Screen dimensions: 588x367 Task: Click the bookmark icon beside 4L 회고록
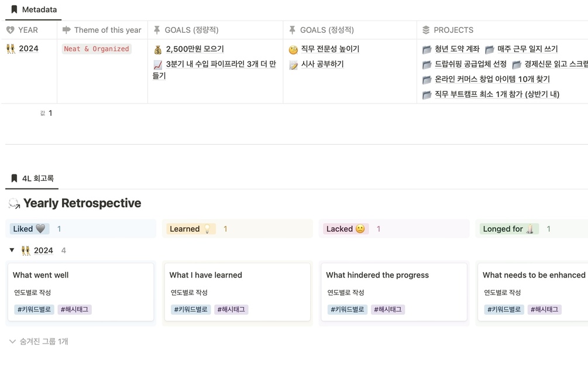pyautogui.click(x=14, y=178)
